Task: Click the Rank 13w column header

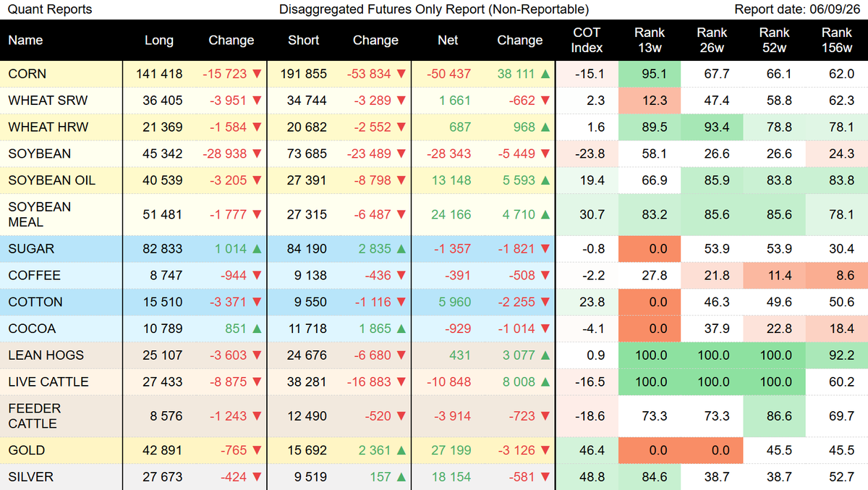Action: pyautogui.click(x=650, y=41)
